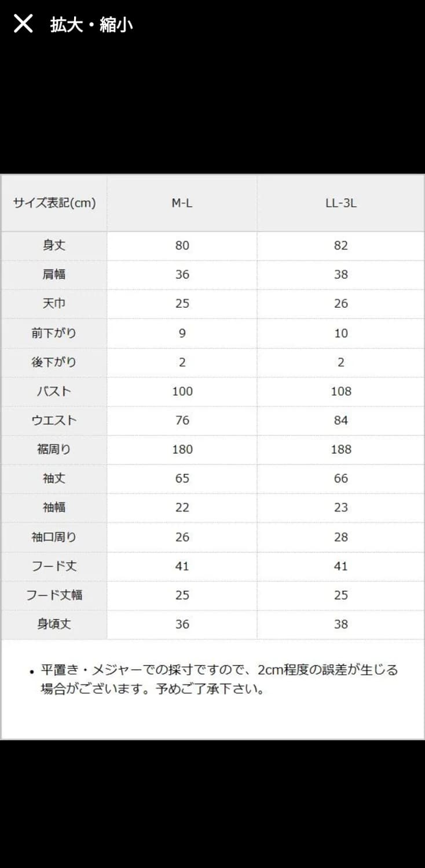Screen dimensions: 425x868
Task: Select the 前下がり row label
Action: (54, 333)
